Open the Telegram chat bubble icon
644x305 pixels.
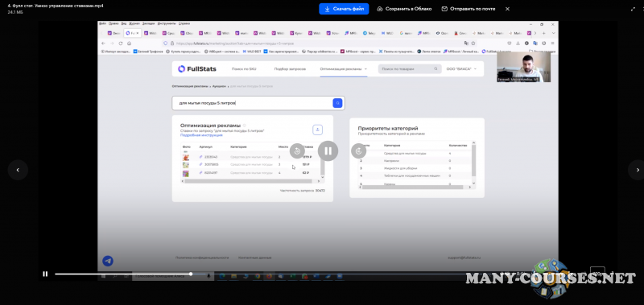108,261
